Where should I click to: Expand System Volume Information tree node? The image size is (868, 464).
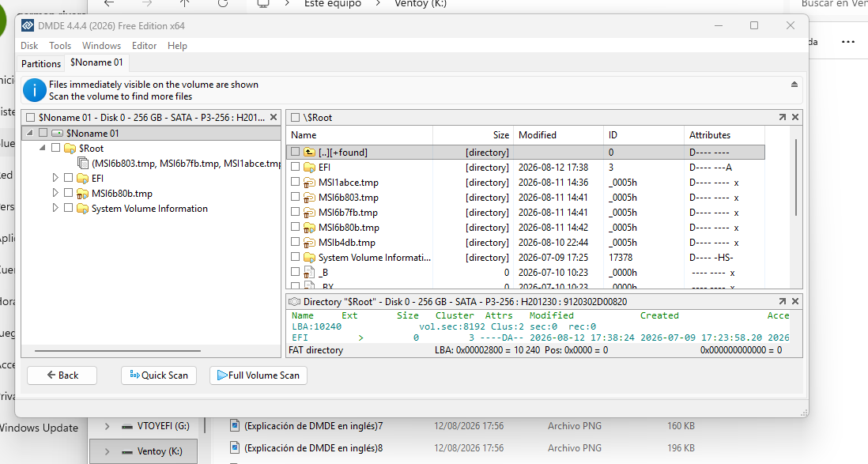point(55,208)
